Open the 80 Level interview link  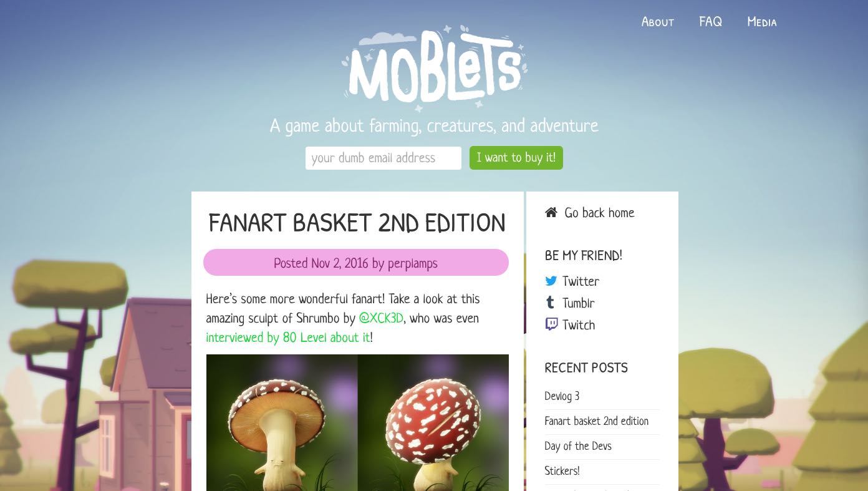[288, 338]
